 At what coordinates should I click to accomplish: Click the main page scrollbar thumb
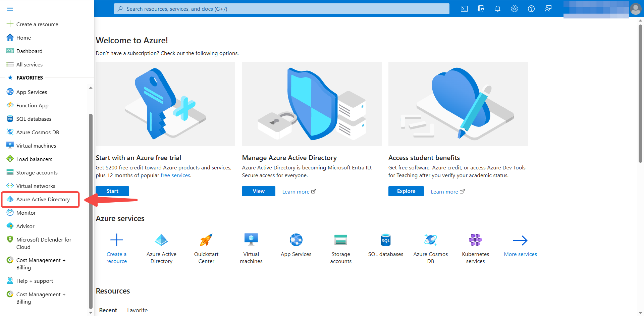(640, 93)
